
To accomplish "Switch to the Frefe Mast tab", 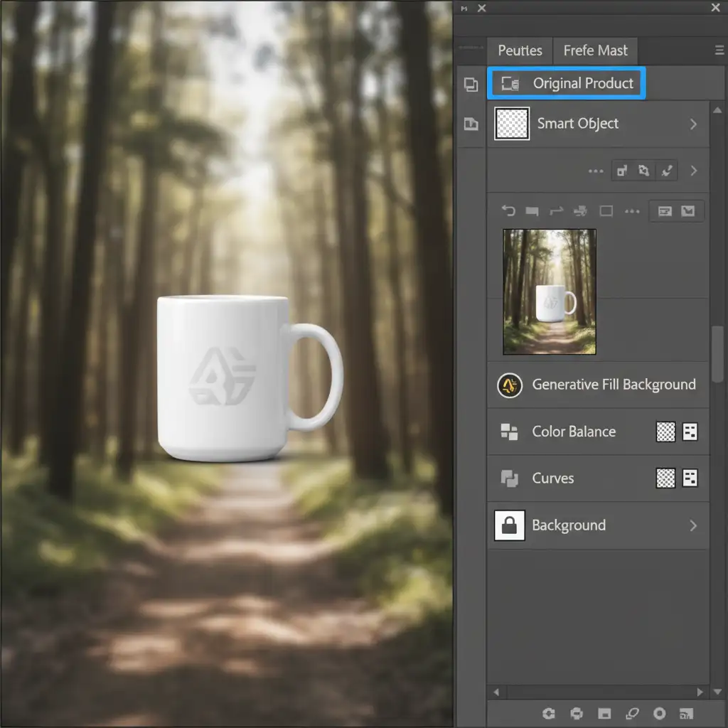I will click(595, 50).
